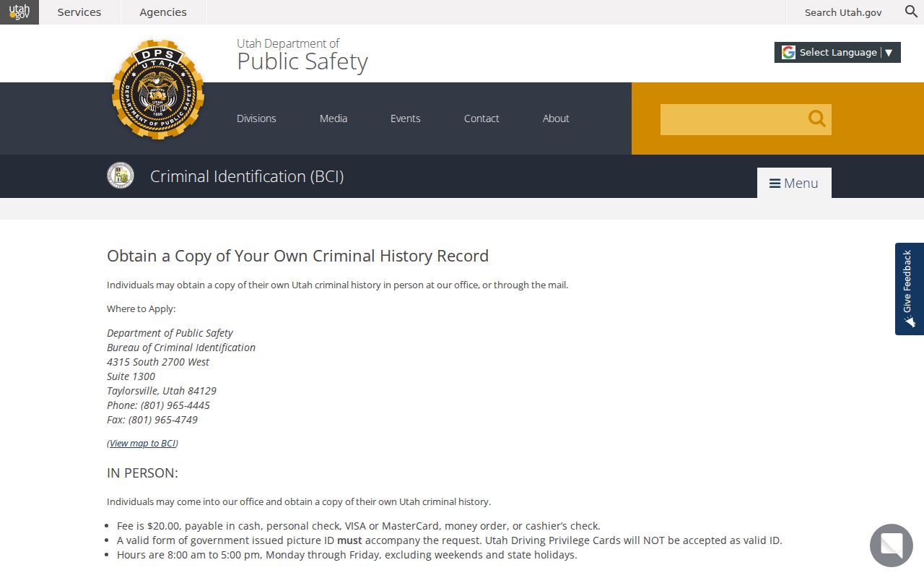Open the Agencies menu
Viewport: 924px width, 578px height.
click(x=163, y=12)
